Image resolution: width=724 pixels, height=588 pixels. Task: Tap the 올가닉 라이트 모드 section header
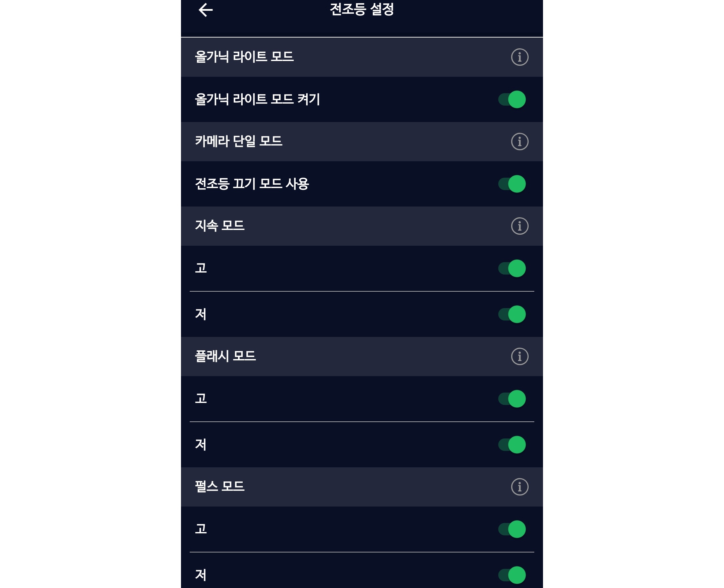pyautogui.click(x=244, y=57)
